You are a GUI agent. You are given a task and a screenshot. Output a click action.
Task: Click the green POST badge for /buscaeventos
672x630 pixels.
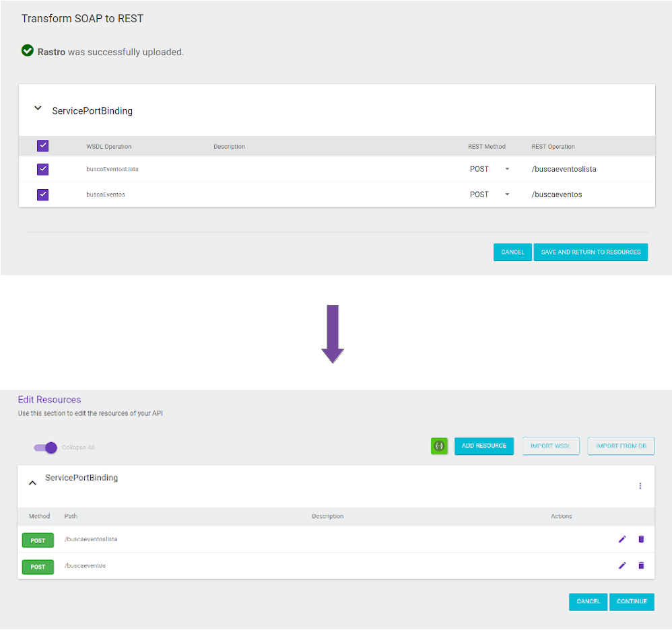[x=38, y=566]
